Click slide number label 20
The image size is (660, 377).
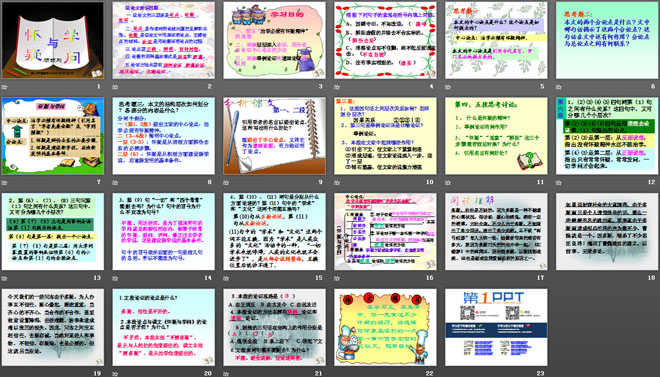[x=208, y=373]
